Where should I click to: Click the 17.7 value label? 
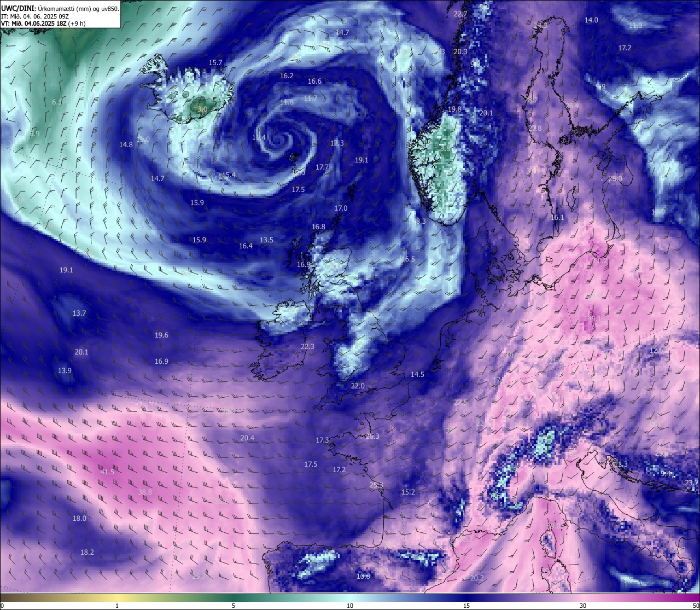pos(322,167)
